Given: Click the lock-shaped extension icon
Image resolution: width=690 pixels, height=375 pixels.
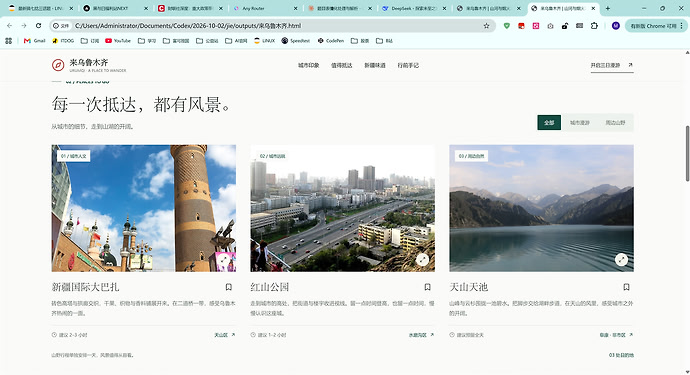Looking at the screenshot, I should click(565, 26).
